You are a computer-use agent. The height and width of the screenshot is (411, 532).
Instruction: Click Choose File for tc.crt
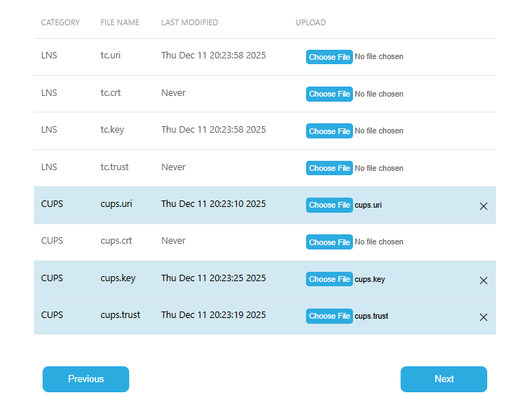(329, 94)
